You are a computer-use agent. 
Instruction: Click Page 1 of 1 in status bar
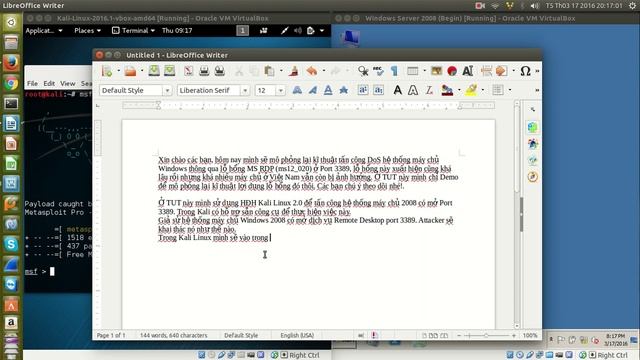click(x=111, y=336)
